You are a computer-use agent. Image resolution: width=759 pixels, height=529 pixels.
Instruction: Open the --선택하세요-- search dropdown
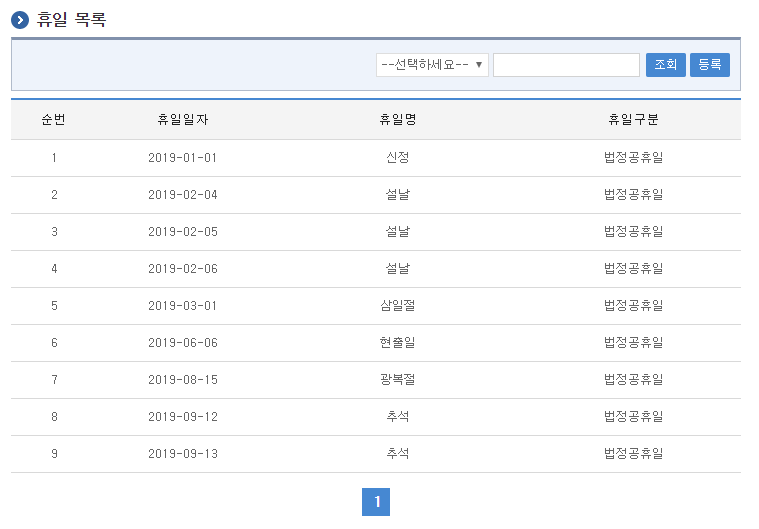coord(432,65)
